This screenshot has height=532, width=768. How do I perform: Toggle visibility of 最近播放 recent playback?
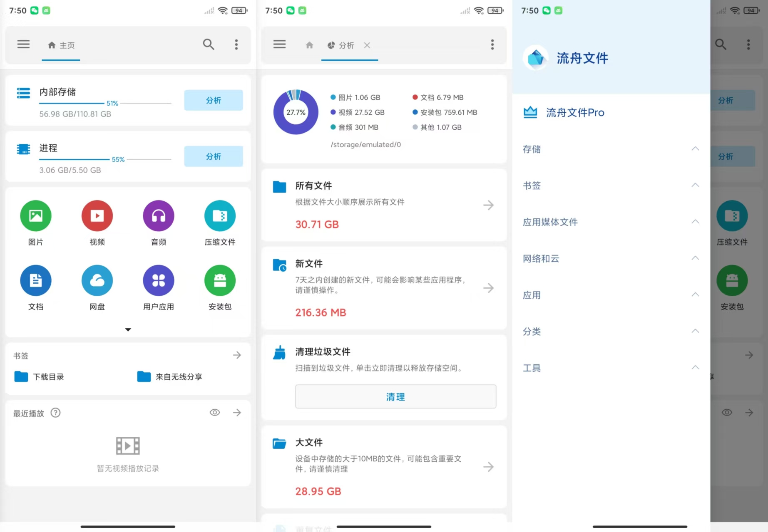pos(215,412)
